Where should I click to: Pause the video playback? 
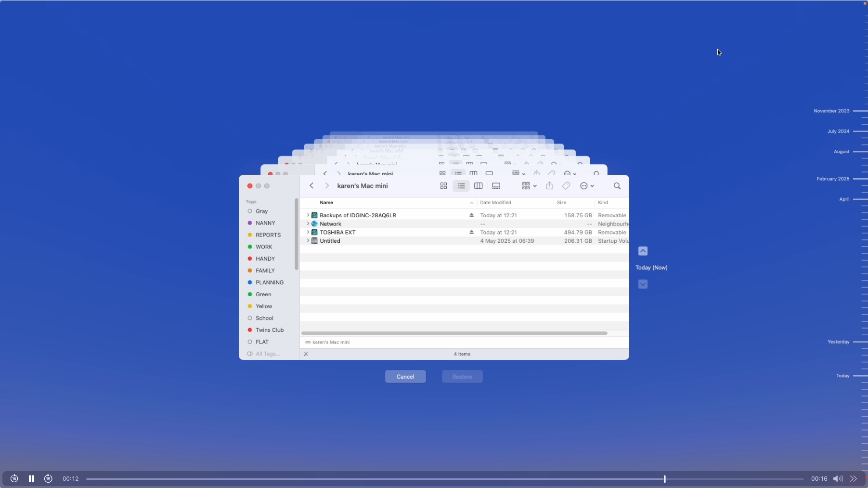31,479
